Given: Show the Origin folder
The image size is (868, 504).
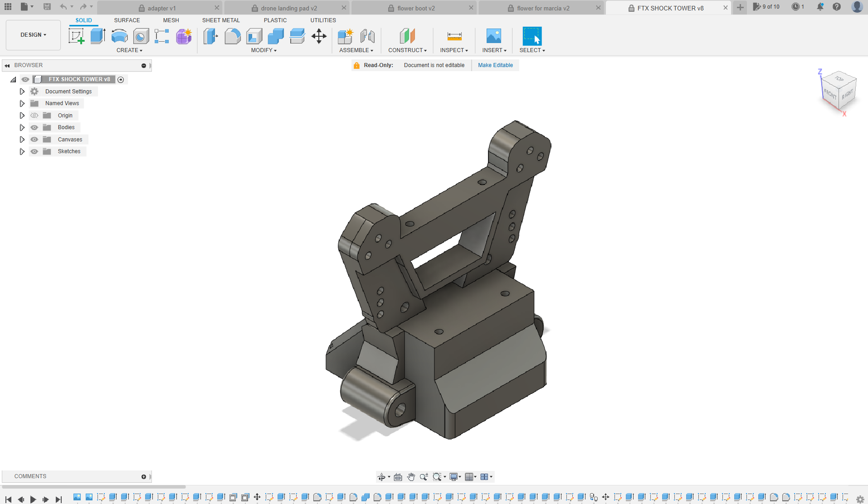Looking at the screenshot, I should point(34,116).
